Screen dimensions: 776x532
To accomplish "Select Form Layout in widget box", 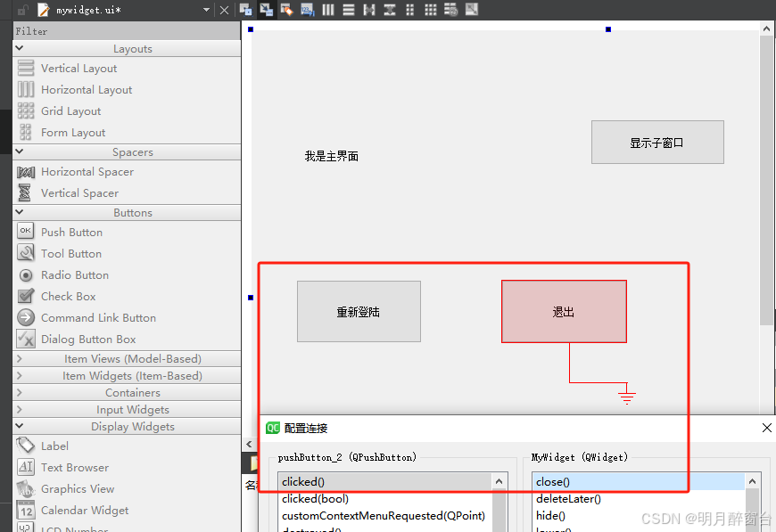I will (127, 133).
